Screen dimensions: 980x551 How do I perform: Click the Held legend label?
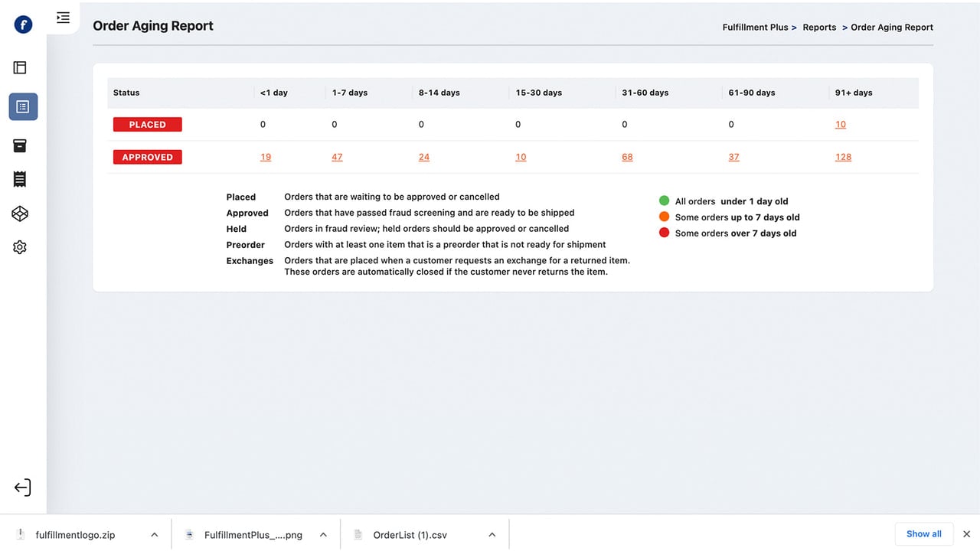237,229
